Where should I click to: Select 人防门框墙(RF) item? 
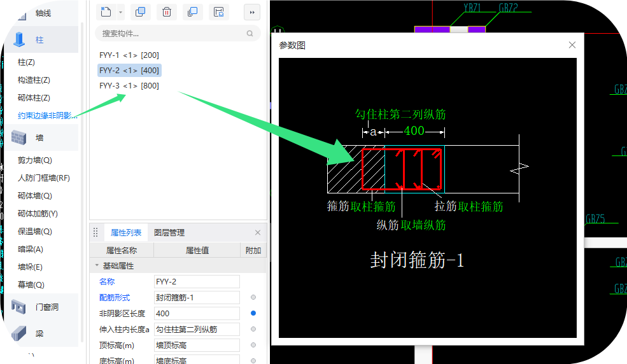pos(44,178)
